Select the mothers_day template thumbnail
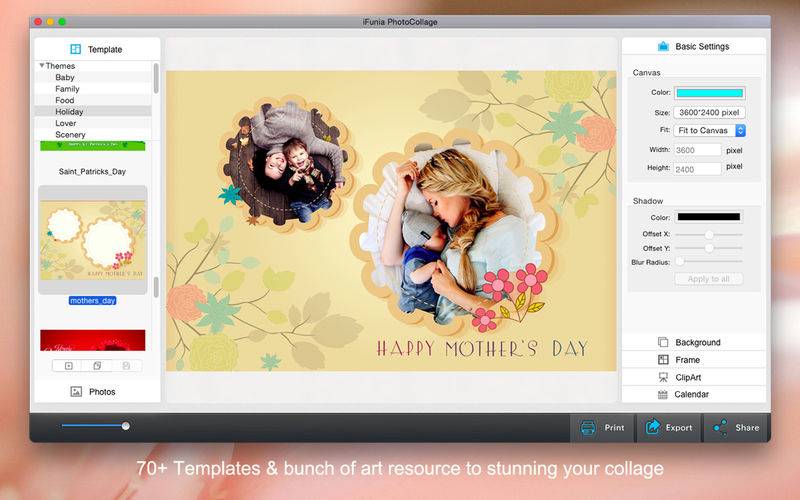The width and height of the screenshot is (800, 500). point(93,240)
